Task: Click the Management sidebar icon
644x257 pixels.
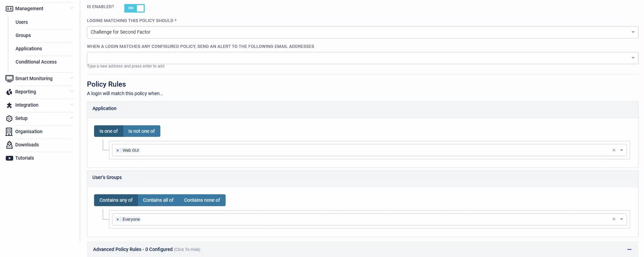Action: 9,9
